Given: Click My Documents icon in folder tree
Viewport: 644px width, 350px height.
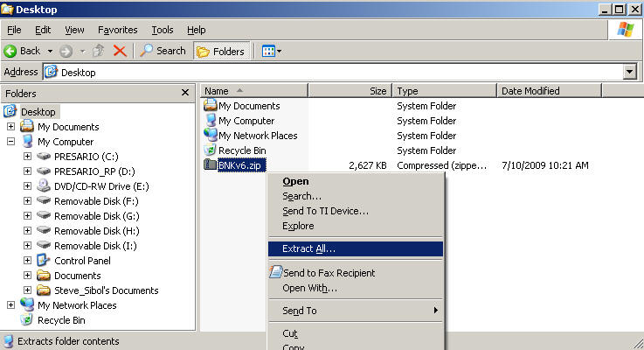Looking at the screenshot, I should click(x=27, y=126).
